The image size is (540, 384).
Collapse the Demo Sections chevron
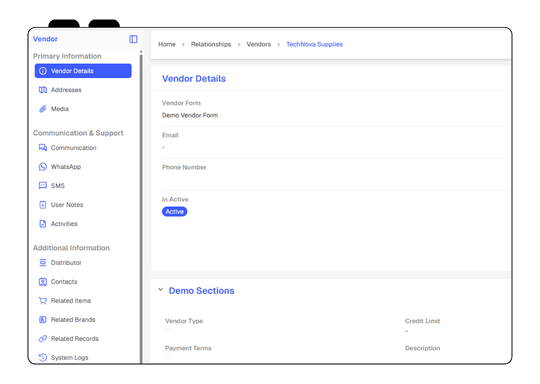160,290
